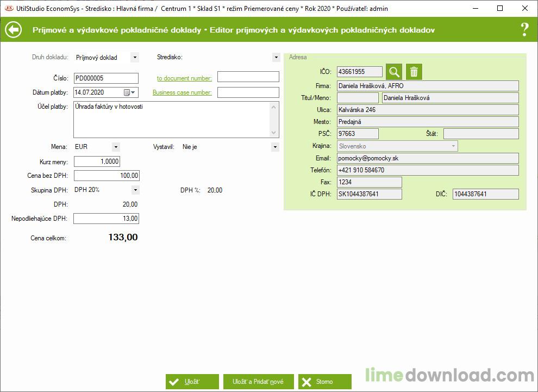538x392 pixels.
Task: Click the Ulica field Kalvárska 246
Action: click(x=428, y=110)
